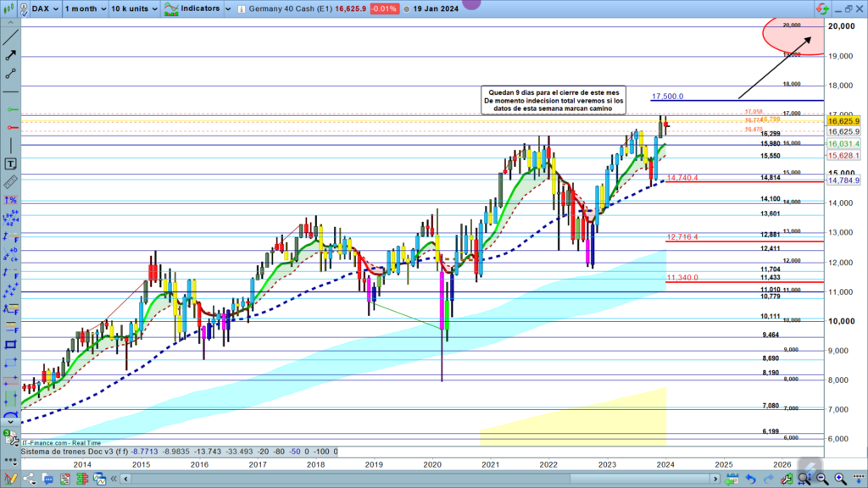The image size is (868, 488).
Task: Select the arrow line drawing tool
Action: coord(10,54)
